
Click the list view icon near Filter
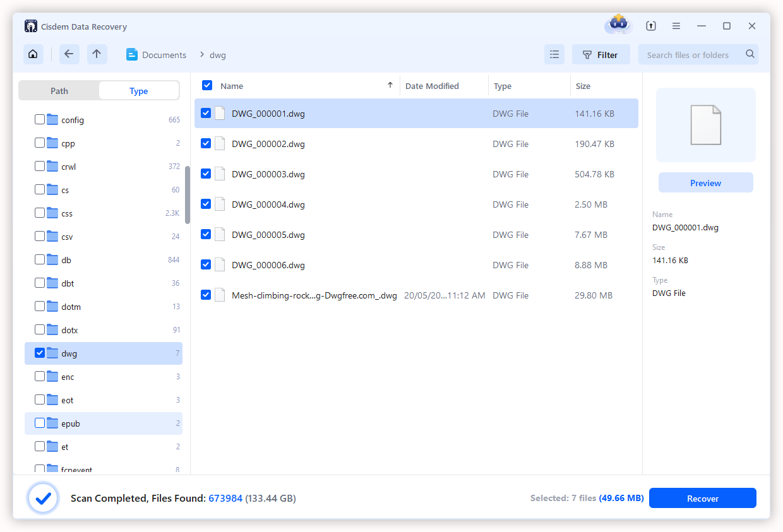[x=554, y=54]
